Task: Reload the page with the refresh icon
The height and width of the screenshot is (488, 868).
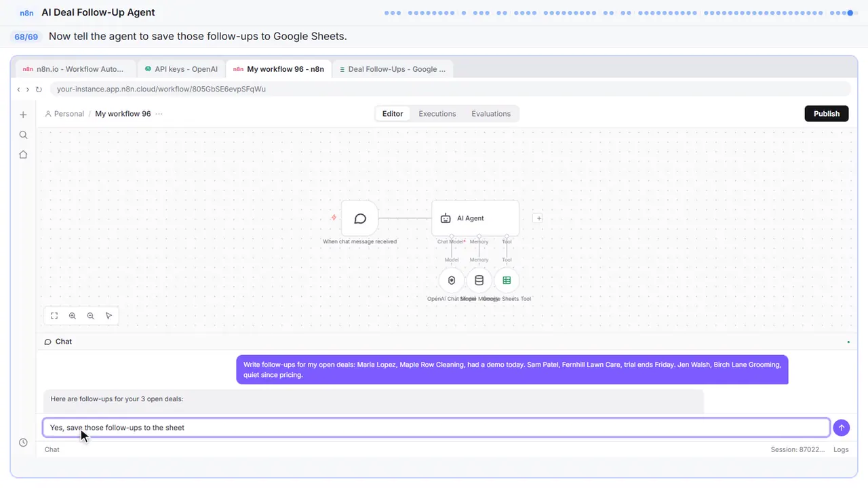Action: (x=39, y=89)
